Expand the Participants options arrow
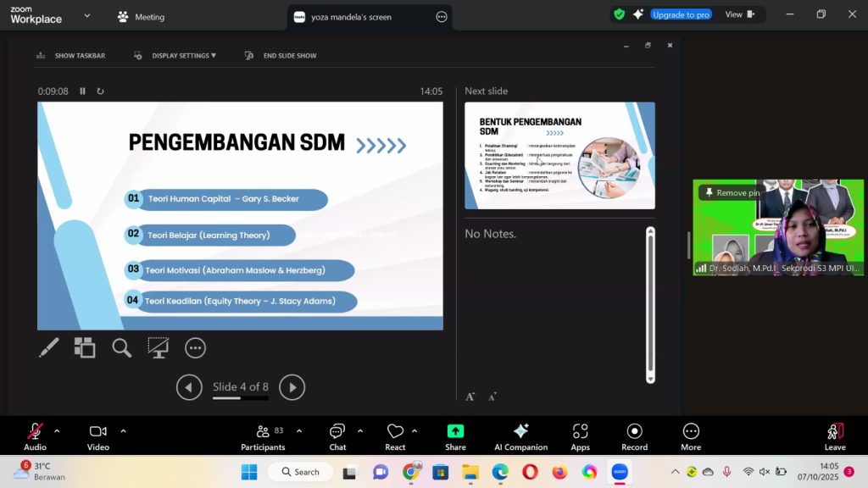Image resolution: width=868 pixels, height=488 pixels. (x=298, y=431)
